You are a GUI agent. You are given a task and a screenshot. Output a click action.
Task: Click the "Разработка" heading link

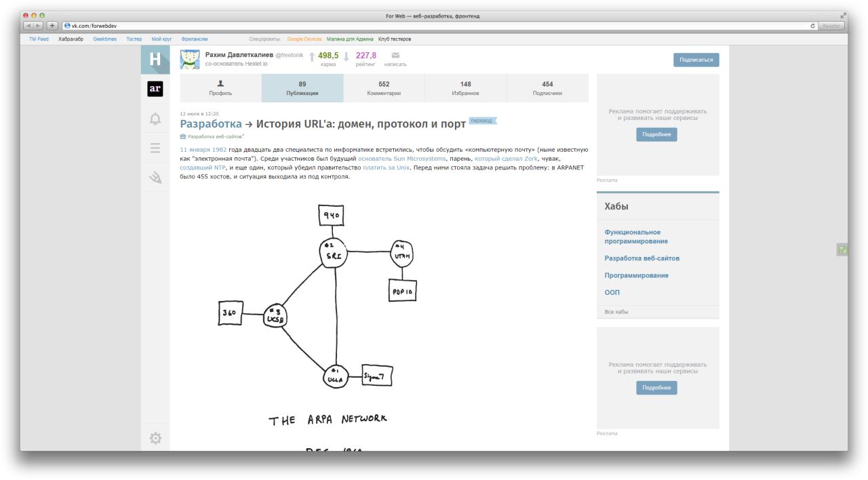[211, 124]
